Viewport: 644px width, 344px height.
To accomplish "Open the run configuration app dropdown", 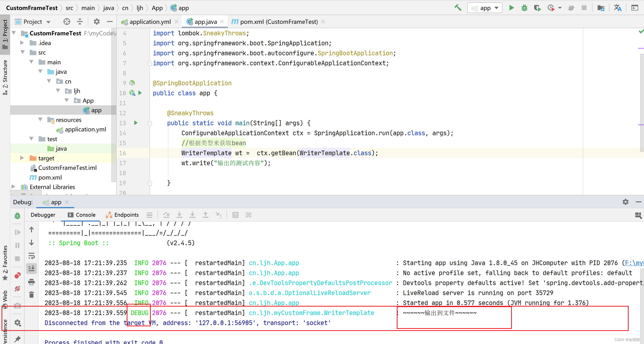I will pyautogui.click(x=485, y=8).
